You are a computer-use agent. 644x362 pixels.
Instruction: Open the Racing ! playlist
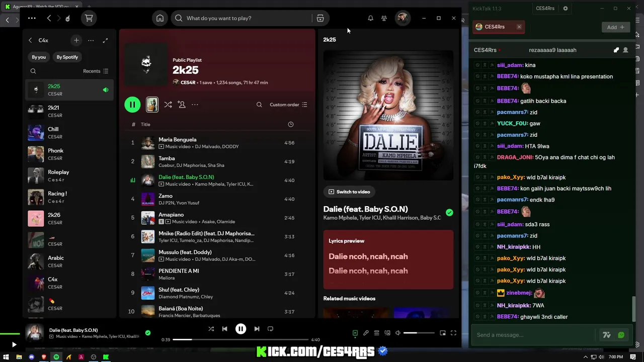(x=70, y=197)
